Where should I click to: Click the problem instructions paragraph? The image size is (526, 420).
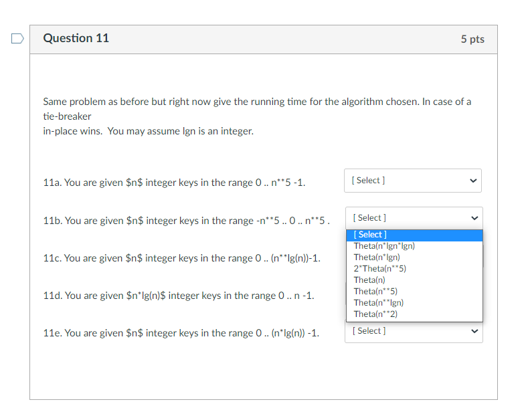point(257,116)
